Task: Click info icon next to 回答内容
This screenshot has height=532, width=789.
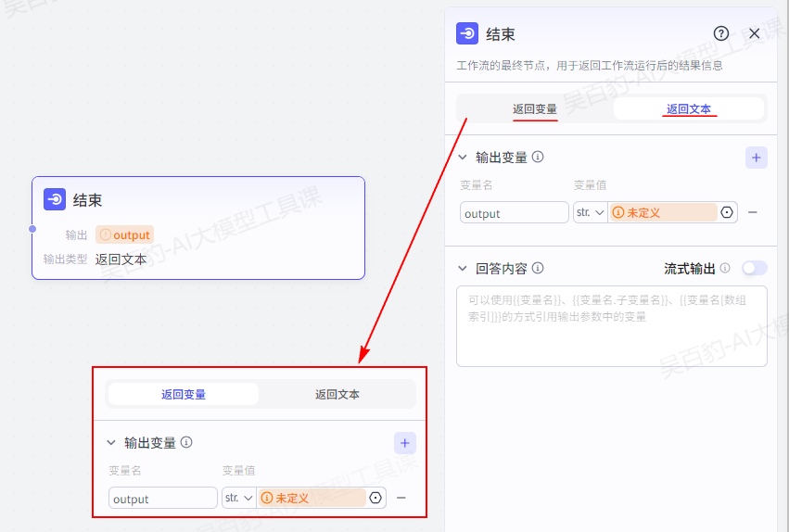Action: coord(538,268)
